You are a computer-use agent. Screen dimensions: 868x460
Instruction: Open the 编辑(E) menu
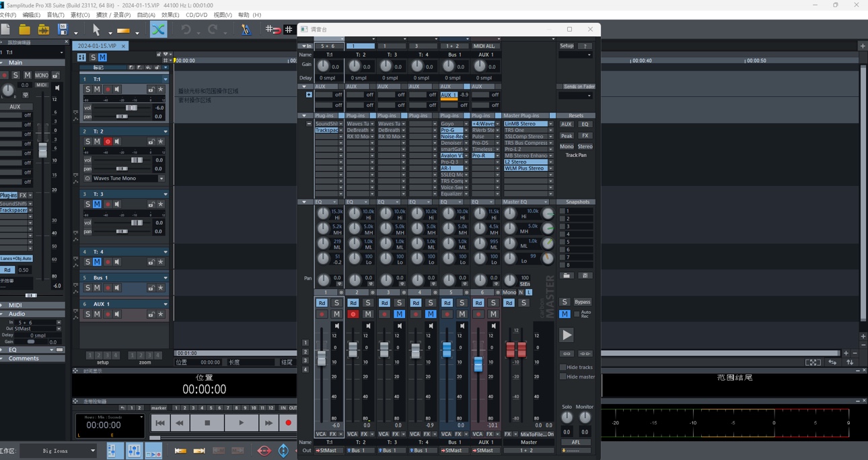(31, 15)
